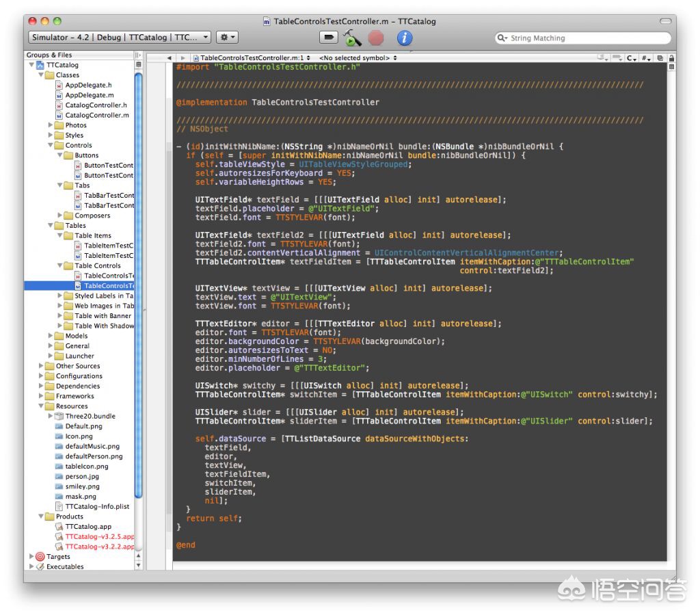The width and height of the screenshot is (700, 615).
Task: Select AppDelegate.m file
Action: click(x=90, y=95)
